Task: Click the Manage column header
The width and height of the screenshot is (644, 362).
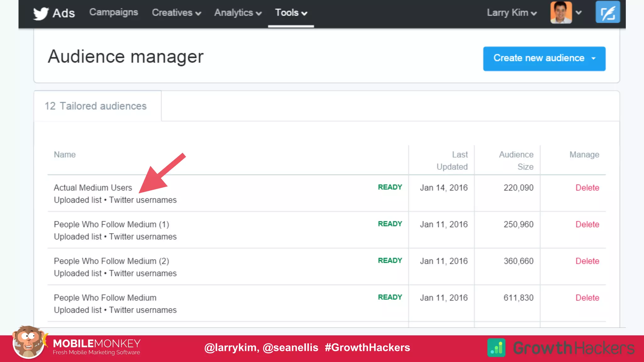Action: click(584, 155)
